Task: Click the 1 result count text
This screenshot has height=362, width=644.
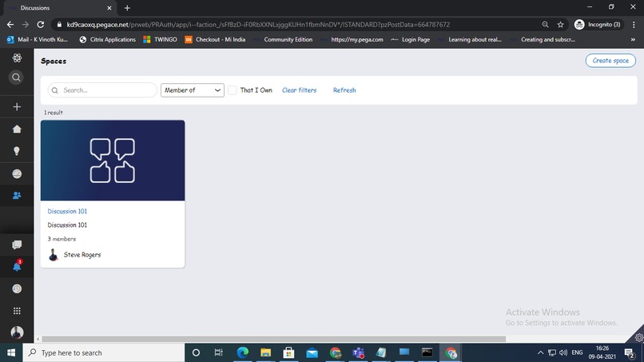Action: coord(54,113)
